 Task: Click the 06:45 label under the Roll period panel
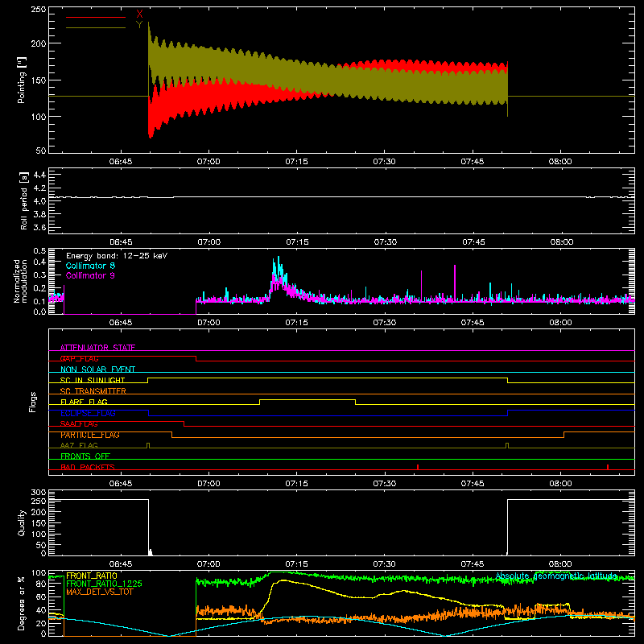point(121,242)
